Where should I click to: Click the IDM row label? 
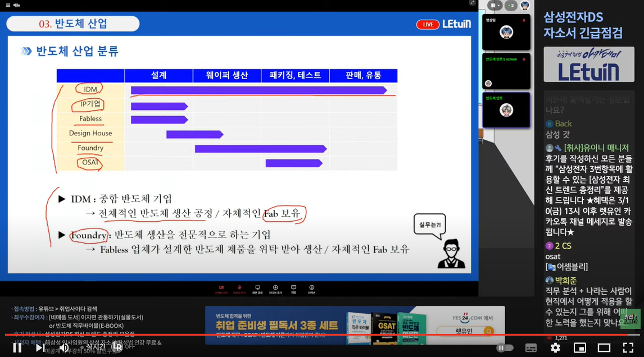(x=90, y=89)
